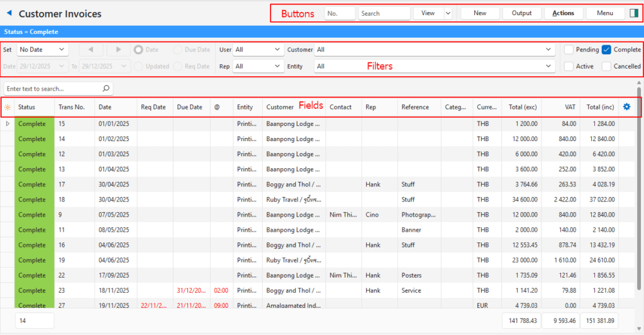Open the View dropdown arrow
The height and width of the screenshot is (335, 644).
pos(448,13)
